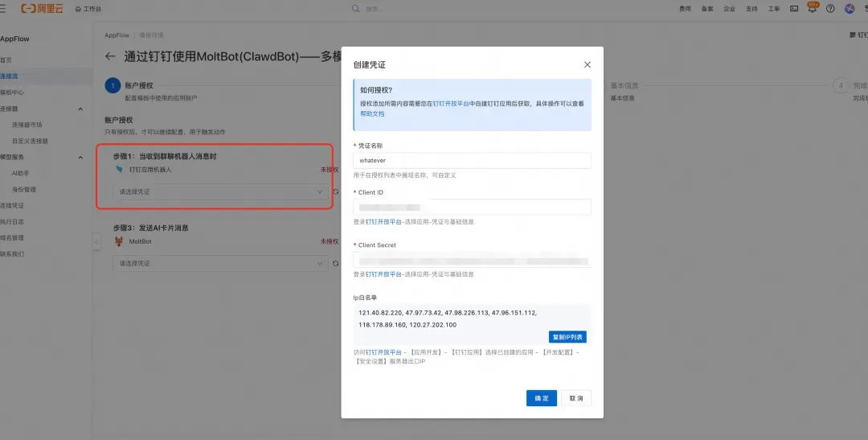Select the IP whitelist address text
This screenshot has height=440, width=868.
tap(448, 319)
